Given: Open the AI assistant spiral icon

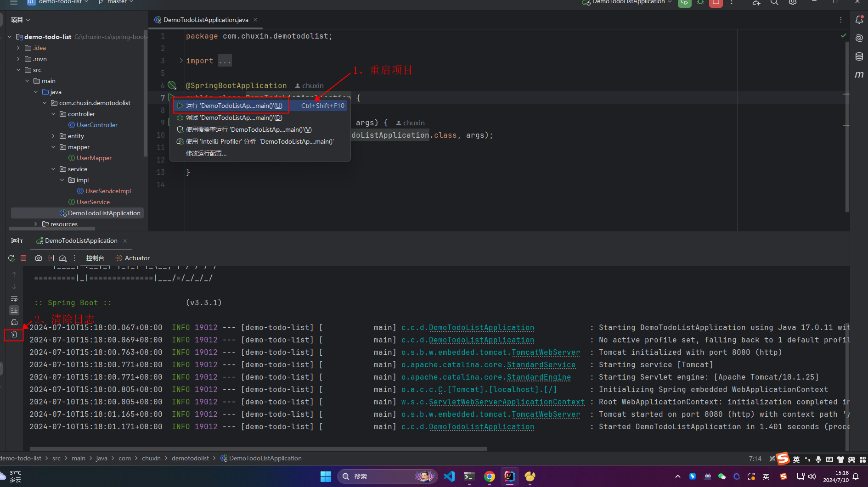Looking at the screenshot, I should coord(859,38).
